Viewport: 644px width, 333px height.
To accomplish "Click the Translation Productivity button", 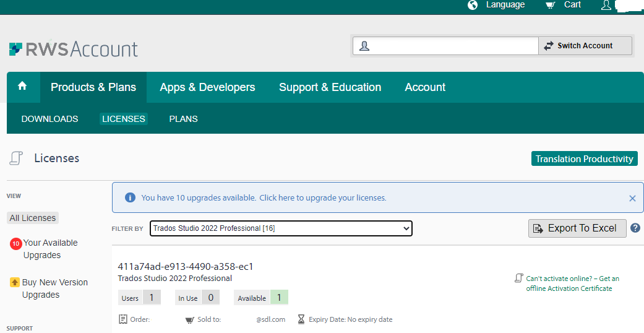I will (x=585, y=158).
